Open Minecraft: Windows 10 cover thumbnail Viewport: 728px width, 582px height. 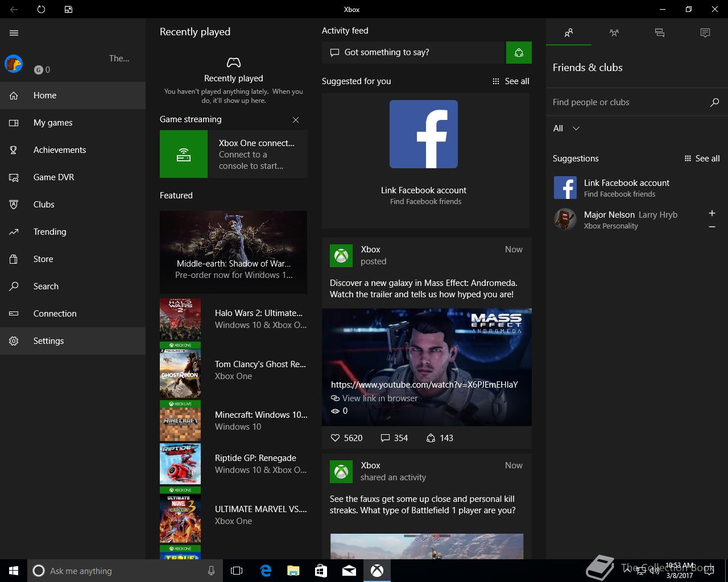180,421
